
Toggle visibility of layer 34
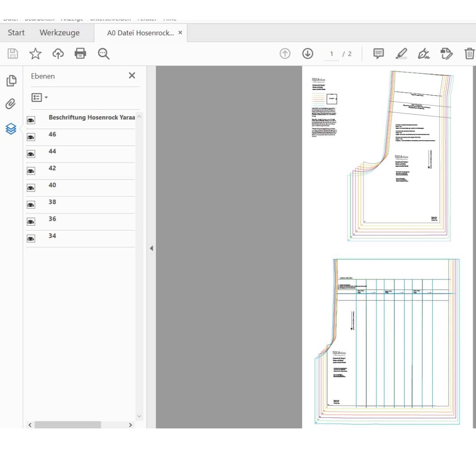pyautogui.click(x=31, y=239)
